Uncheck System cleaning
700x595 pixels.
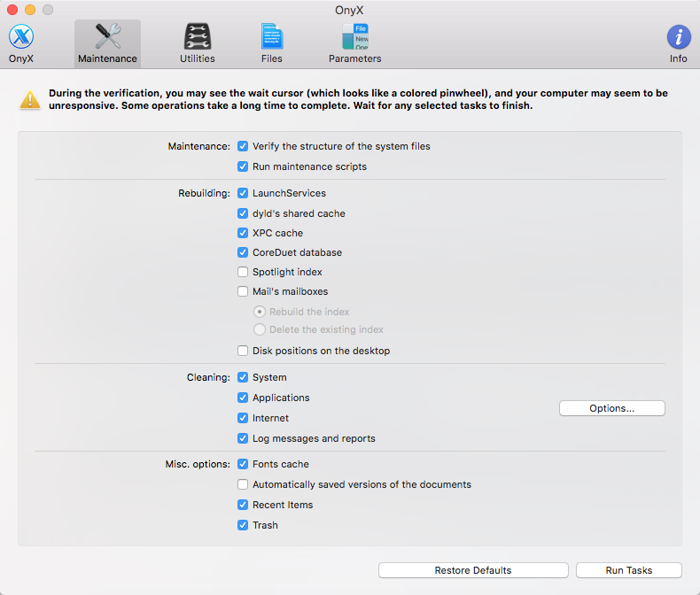pyautogui.click(x=243, y=377)
